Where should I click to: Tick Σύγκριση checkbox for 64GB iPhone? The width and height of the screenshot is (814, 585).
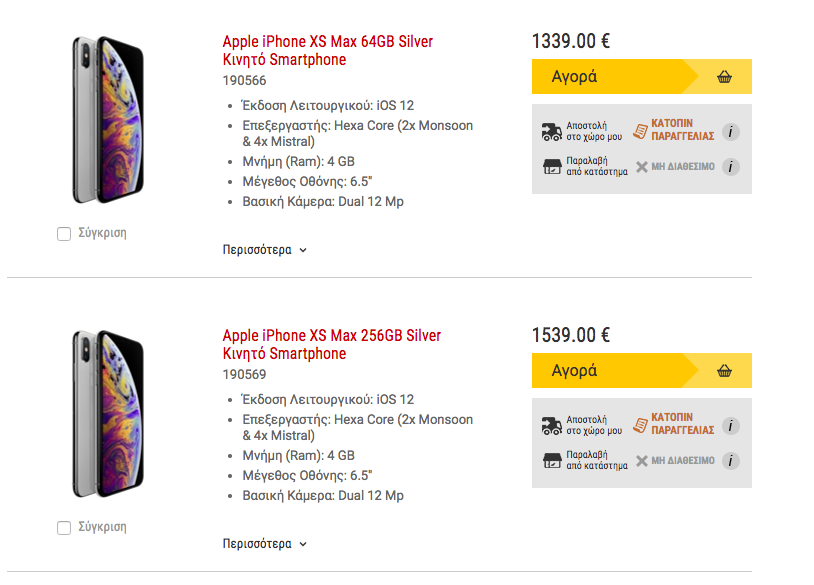[64, 234]
